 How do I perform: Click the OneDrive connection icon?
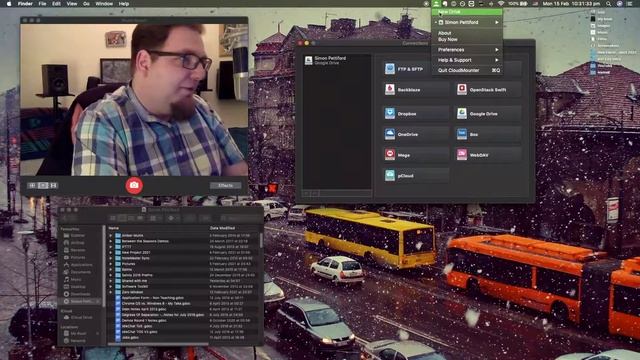[x=390, y=134]
